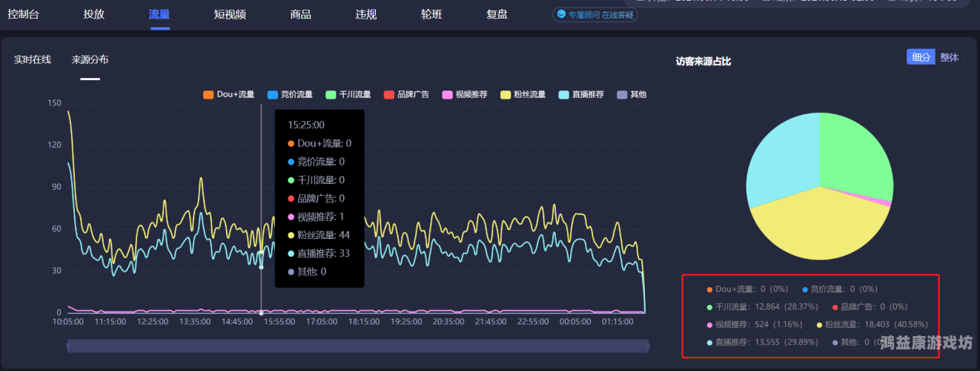
Task: Click the 01:15:00 x-axis label
Action: 618,321
